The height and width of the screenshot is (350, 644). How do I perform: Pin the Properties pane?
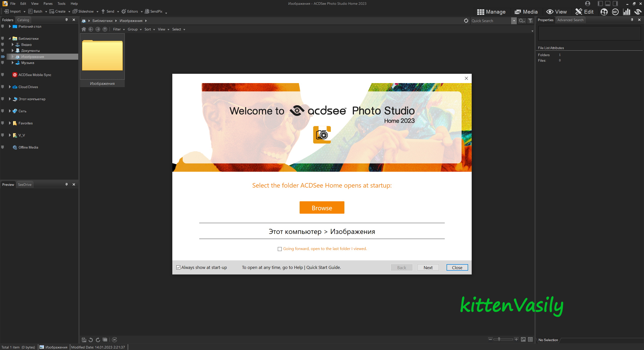click(x=632, y=20)
